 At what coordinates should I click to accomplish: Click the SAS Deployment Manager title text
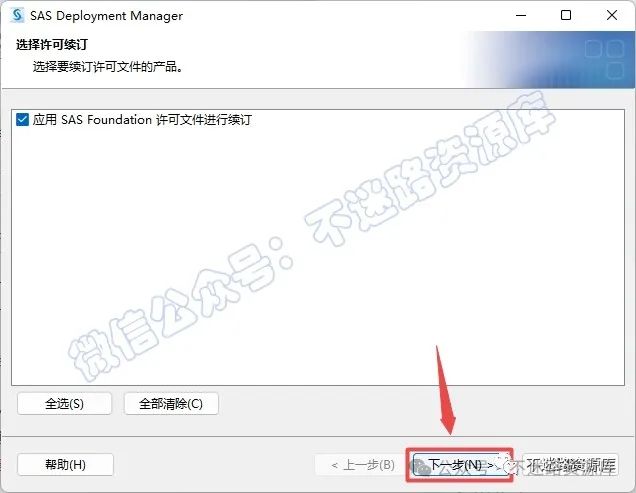[106, 16]
